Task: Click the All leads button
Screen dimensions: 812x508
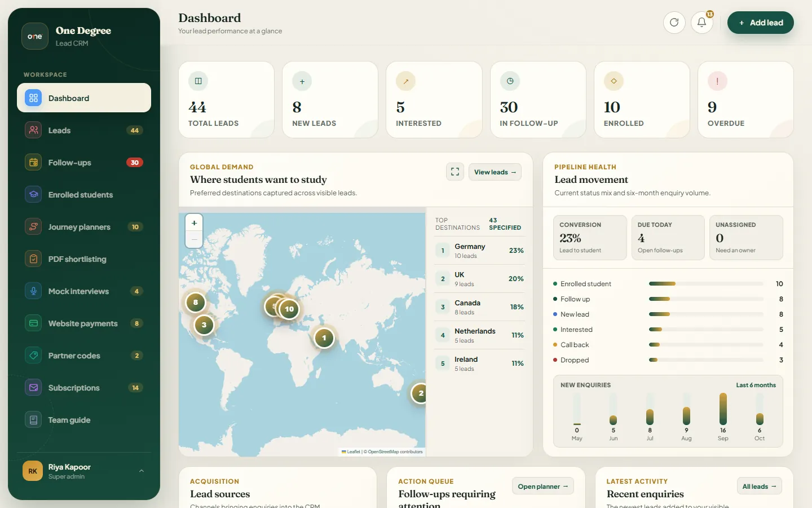Action: [759, 486]
